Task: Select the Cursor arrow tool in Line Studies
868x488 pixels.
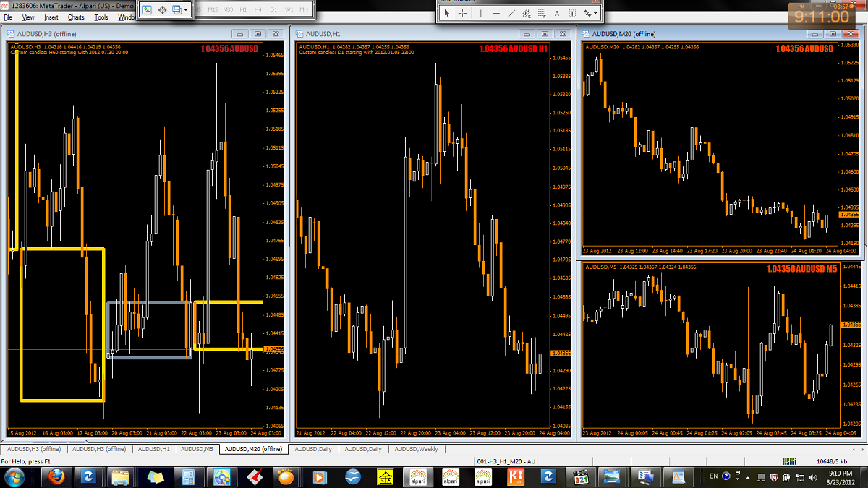Action: [x=446, y=13]
